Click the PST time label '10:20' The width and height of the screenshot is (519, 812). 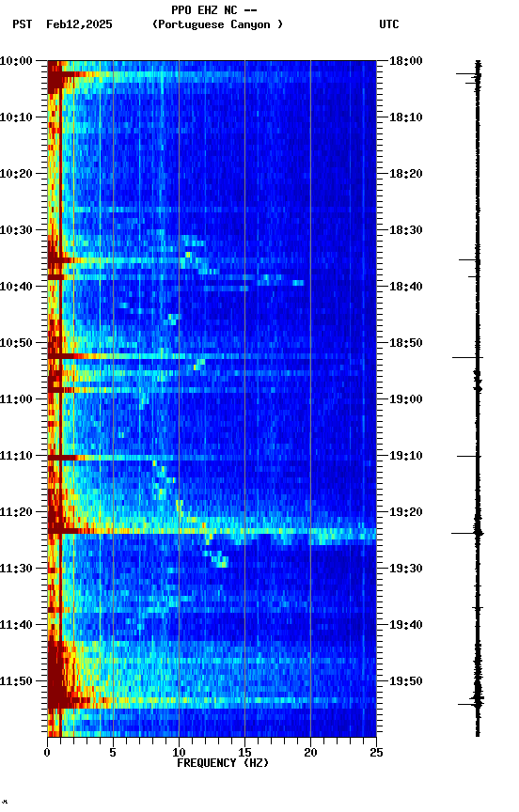pos(16,174)
